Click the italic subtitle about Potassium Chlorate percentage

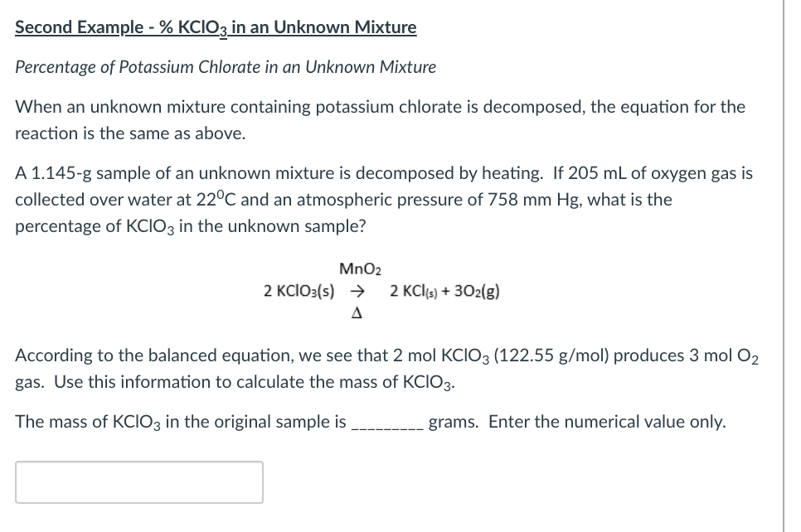coord(225,67)
